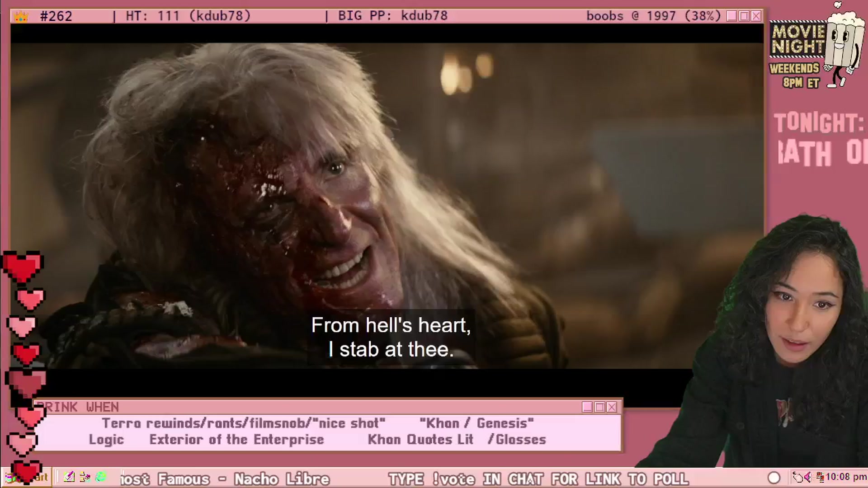Viewport: 868px width, 488px height.
Task: Click the movie video frame
Action: [x=387, y=206]
